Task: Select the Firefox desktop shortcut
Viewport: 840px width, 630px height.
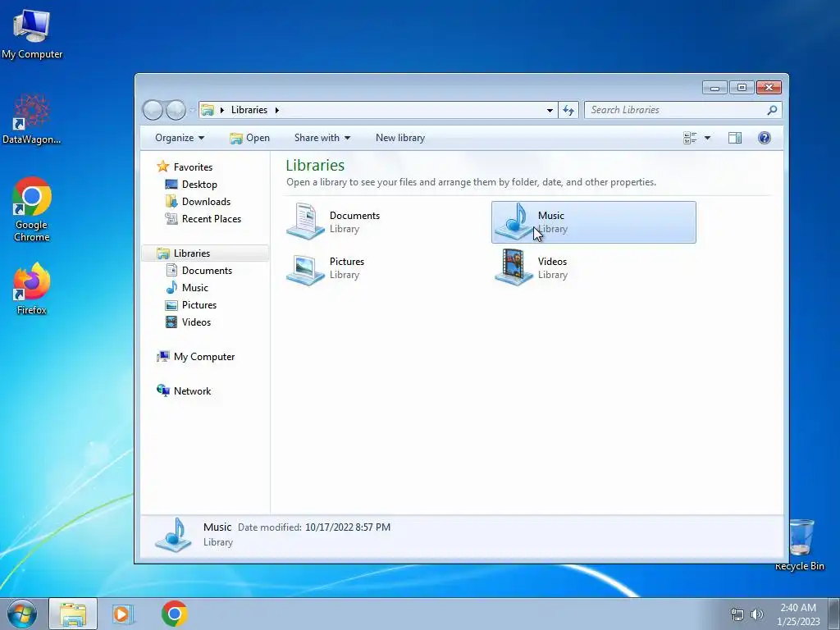Action: click(32, 288)
